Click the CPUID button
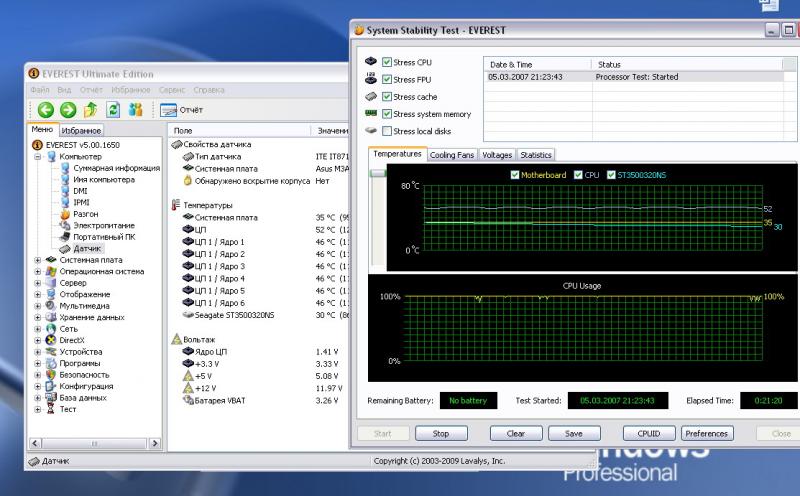Viewport: 800px width, 496px height. pyautogui.click(x=649, y=433)
